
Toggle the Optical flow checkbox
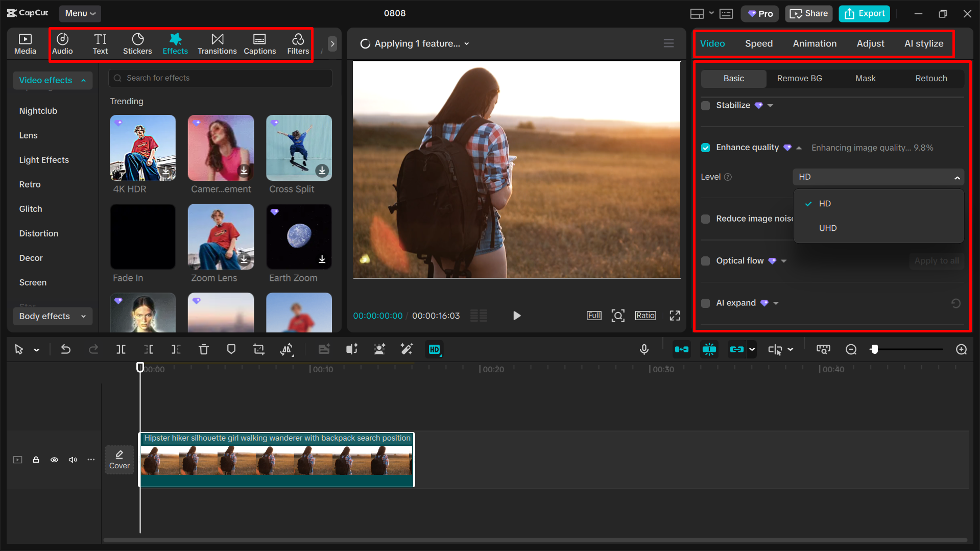[705, 261]
